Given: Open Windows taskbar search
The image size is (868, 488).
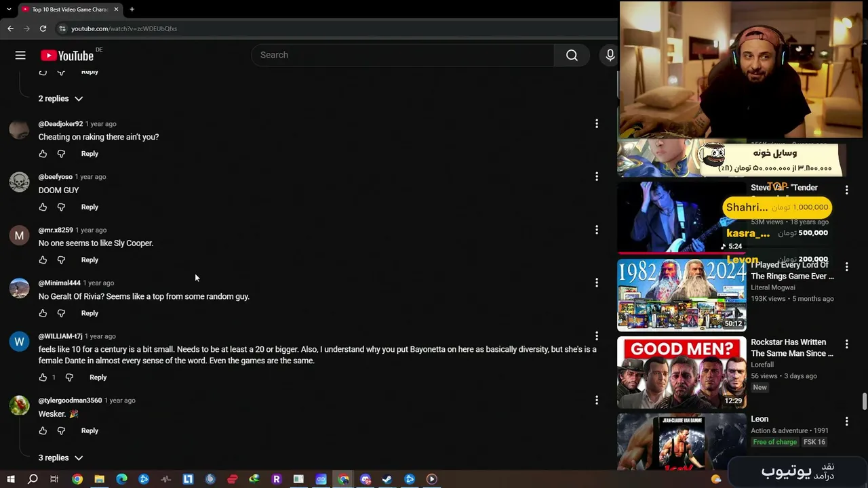Looking at the screenshot, I should 33,479.
